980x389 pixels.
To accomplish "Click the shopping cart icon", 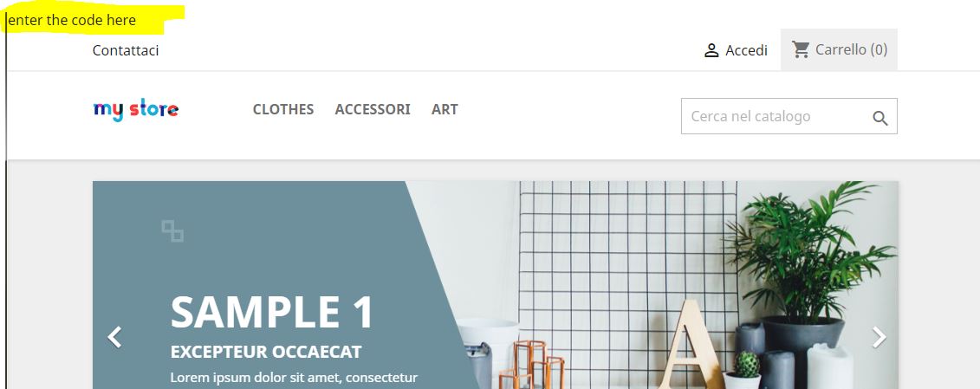I will pos(801,49).
